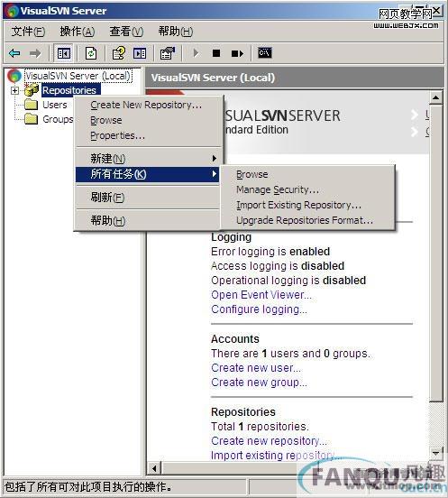
Task: Open the 操作(A) menu in menu bar
Action: pos(78,32)
